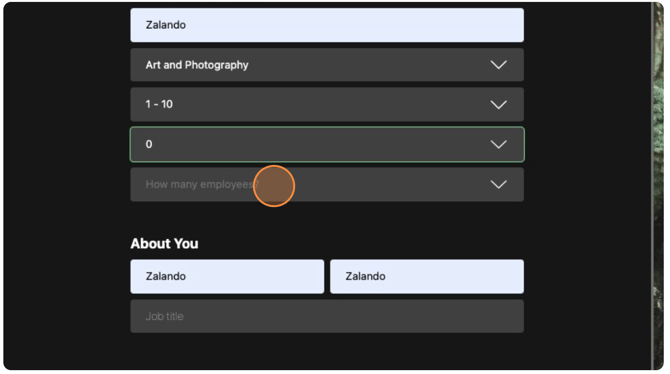Click the company name field containing Zalando
This screenshot has height=374, width=670.
(327, 25)
